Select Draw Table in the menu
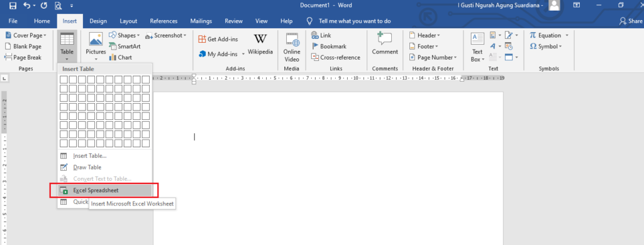 [105, 168]
